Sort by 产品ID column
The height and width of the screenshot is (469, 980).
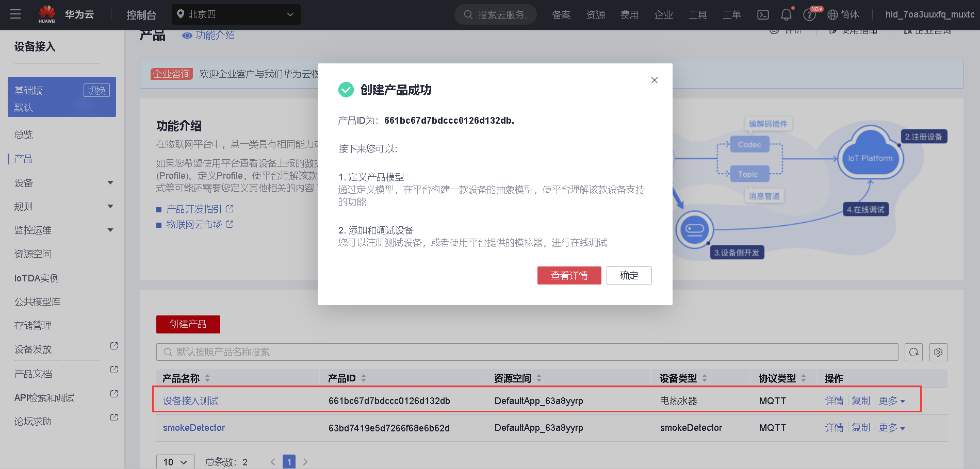click(364, 378)
